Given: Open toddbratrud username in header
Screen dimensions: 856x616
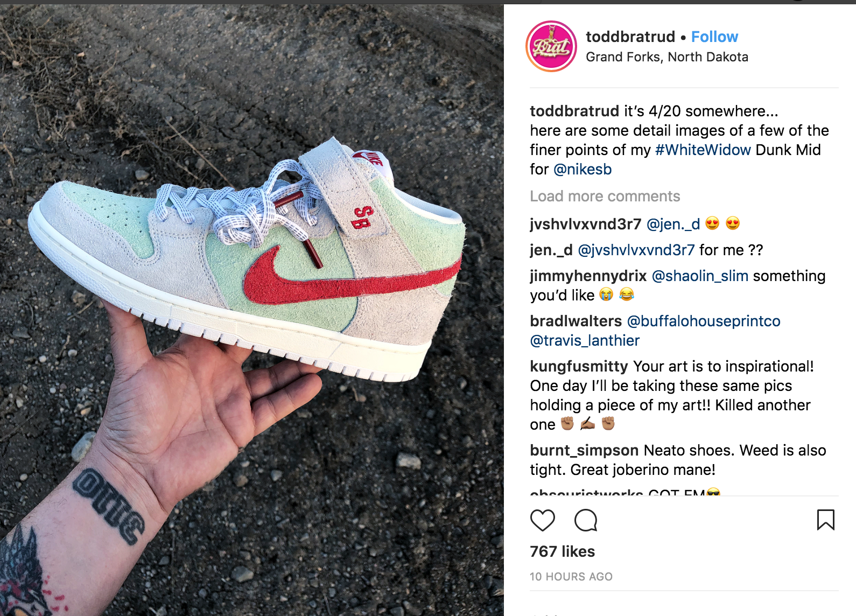Looking at the screenshot, I should pyautogui.click(x=630, y=37).
